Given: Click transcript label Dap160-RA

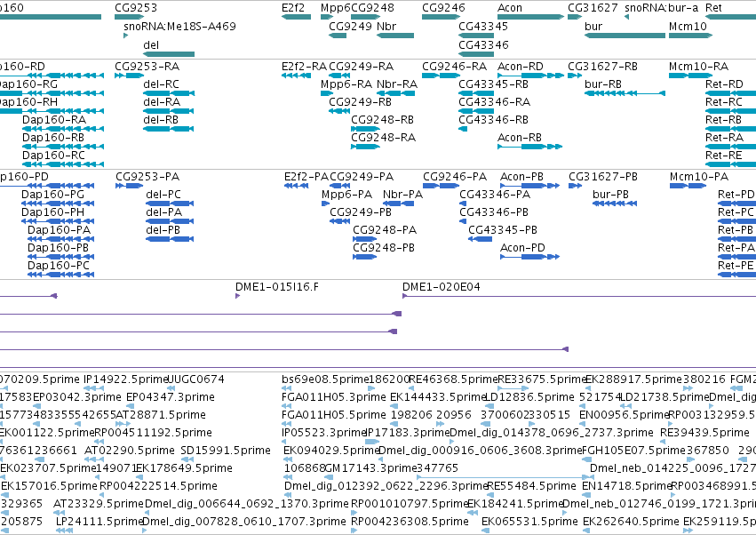Looking at the screenshot, I should pyautogui.click(x=54, y=120).
